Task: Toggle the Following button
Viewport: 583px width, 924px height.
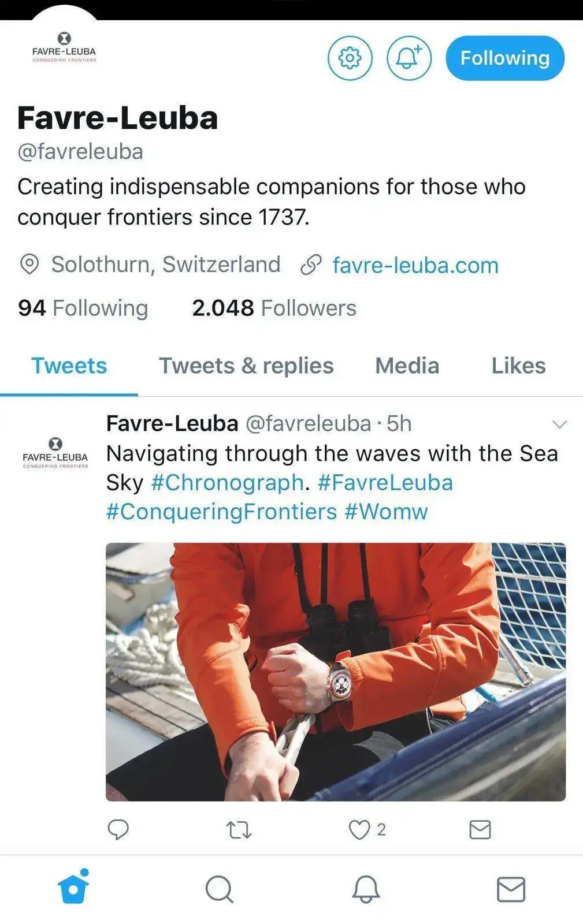Action: [504, 58]
